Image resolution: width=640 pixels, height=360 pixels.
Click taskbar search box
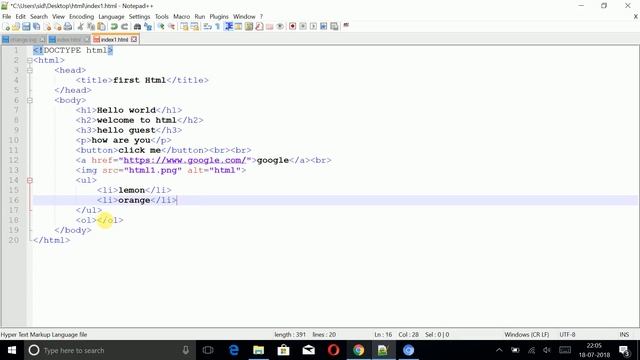pos(110,350)
